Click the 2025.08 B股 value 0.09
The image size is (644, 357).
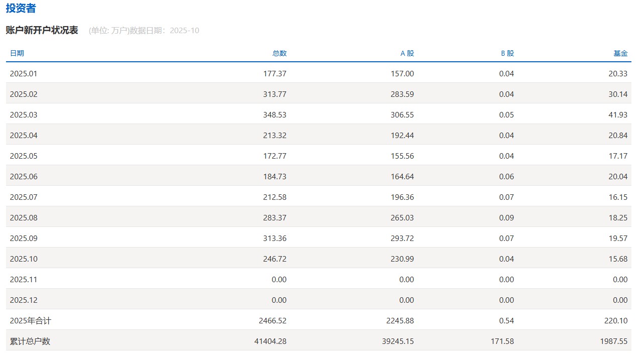click(507, 218)
